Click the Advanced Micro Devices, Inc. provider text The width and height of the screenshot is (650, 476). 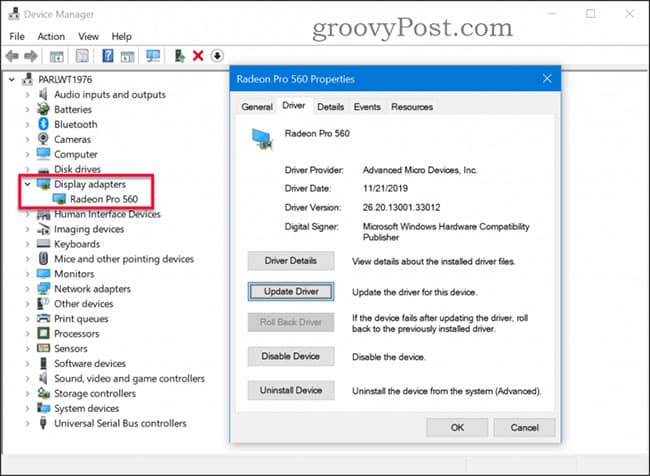pos(420,170)
